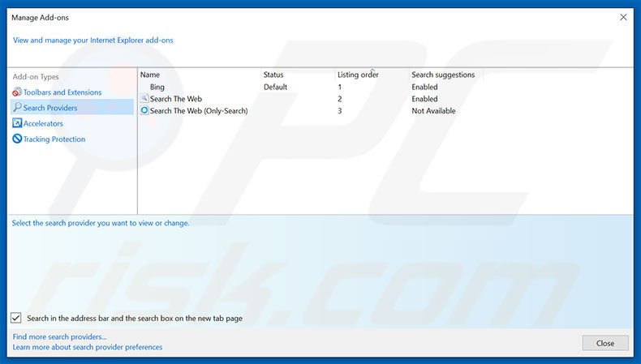Click the Search The Web provider icon
Image resolution: width=641 pixels, height=364 pixels.
click(x=144, y=99)
